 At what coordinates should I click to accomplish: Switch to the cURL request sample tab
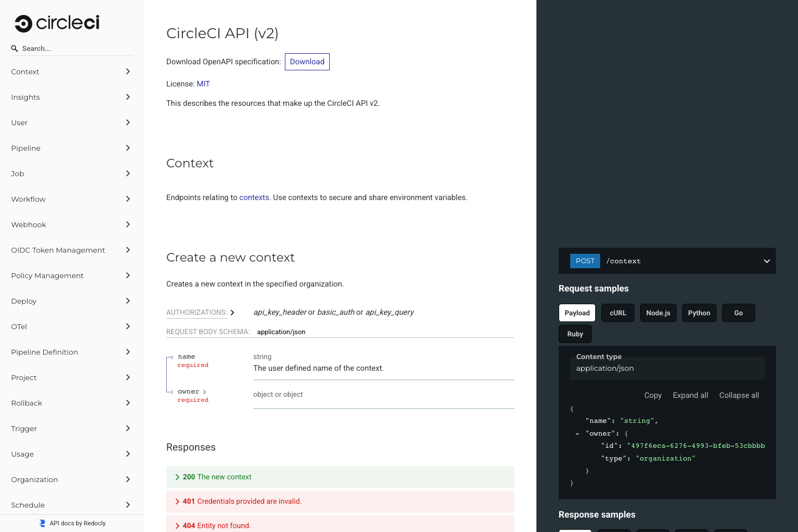coord(617,313)
